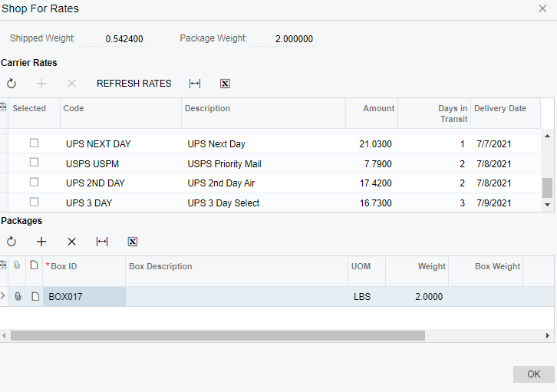
Task: Click Carrier Rates scrollbar down arrow
Action: [x=547, y=205]
